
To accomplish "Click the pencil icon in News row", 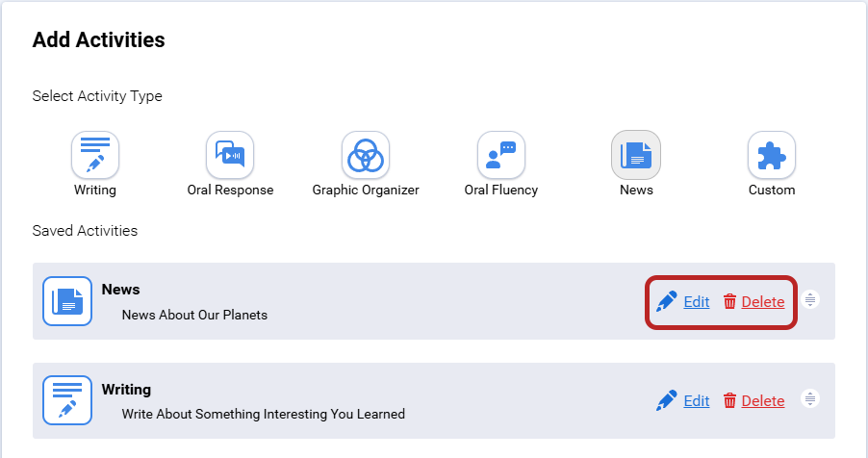I will 667,301.
